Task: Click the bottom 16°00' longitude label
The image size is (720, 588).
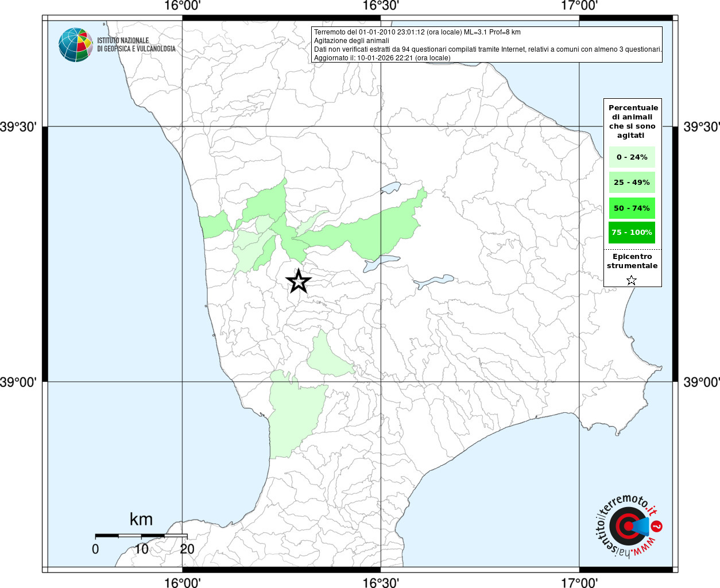Action: tap(182, 582)
